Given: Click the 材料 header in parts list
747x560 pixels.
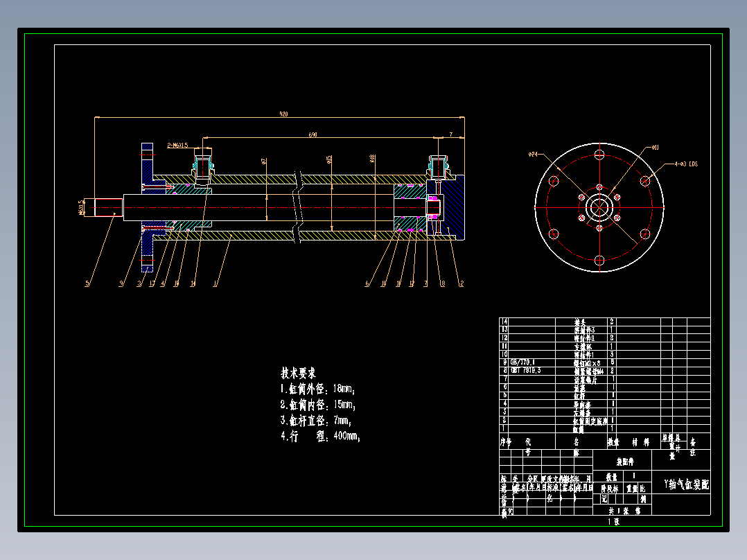Looking at the screenshot, I should pos(640,442).
